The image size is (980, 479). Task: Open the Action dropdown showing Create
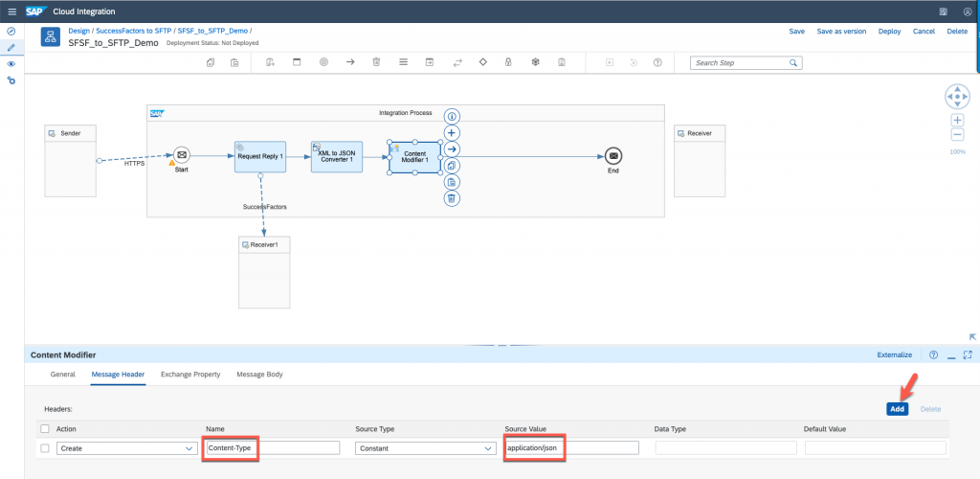pos(126,448)
